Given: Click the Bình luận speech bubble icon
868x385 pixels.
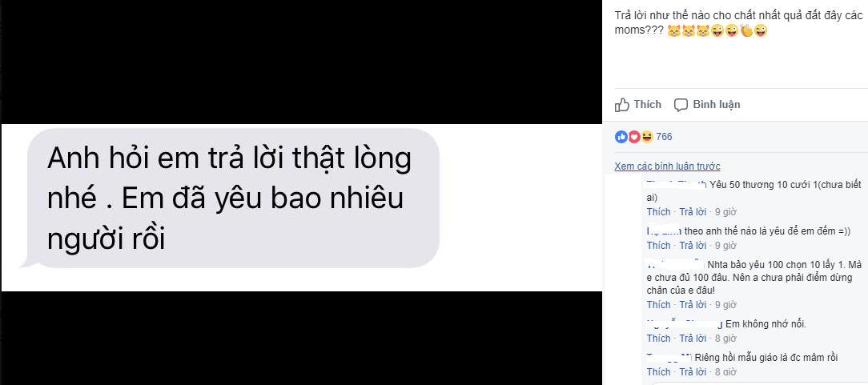Looking at the screenshot, I should coord(681,105).
